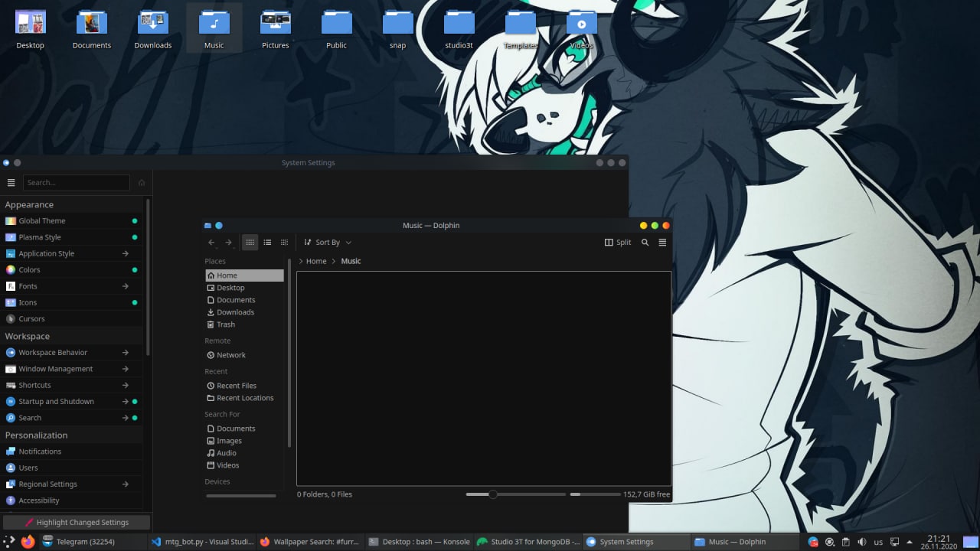The width and height of the screenshot is (980, 551).
Task: Open the studio3t folder on the desktop
Action: 459,28
